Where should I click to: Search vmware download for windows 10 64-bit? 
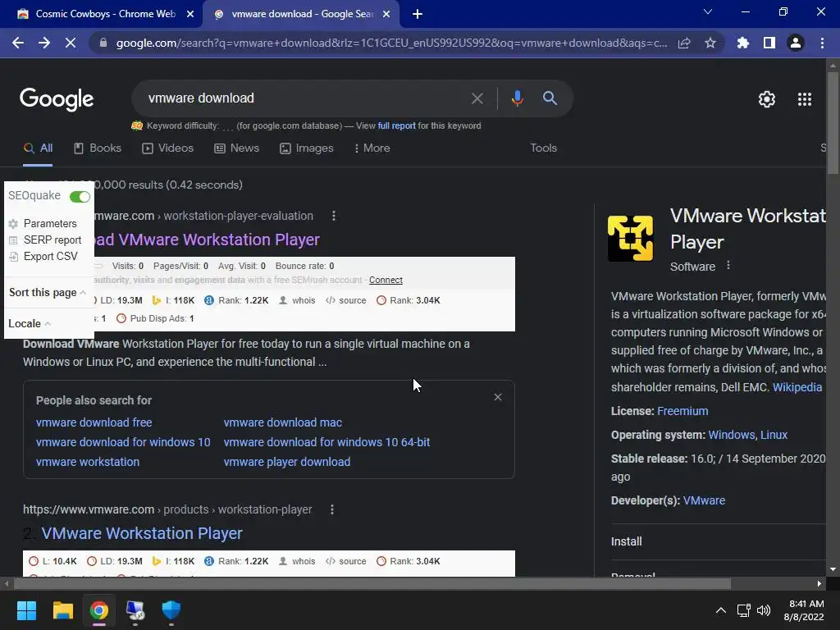(326, 442)
